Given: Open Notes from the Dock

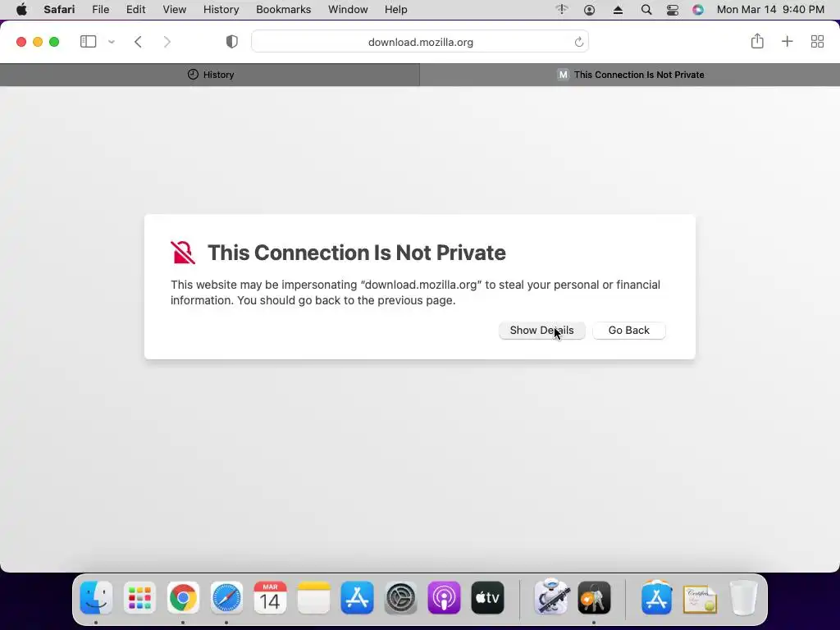Looking at the screenshot, I should [x=313, y=597].
